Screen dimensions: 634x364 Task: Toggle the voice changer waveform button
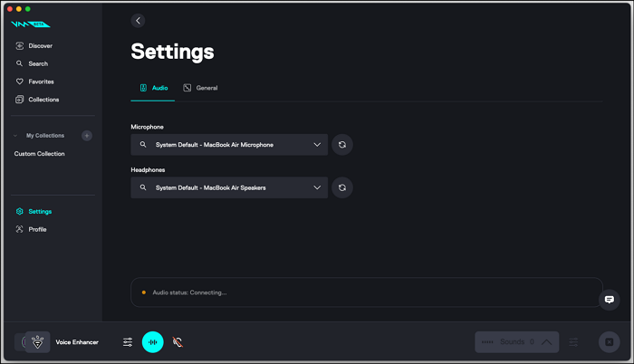coord(153,342)
